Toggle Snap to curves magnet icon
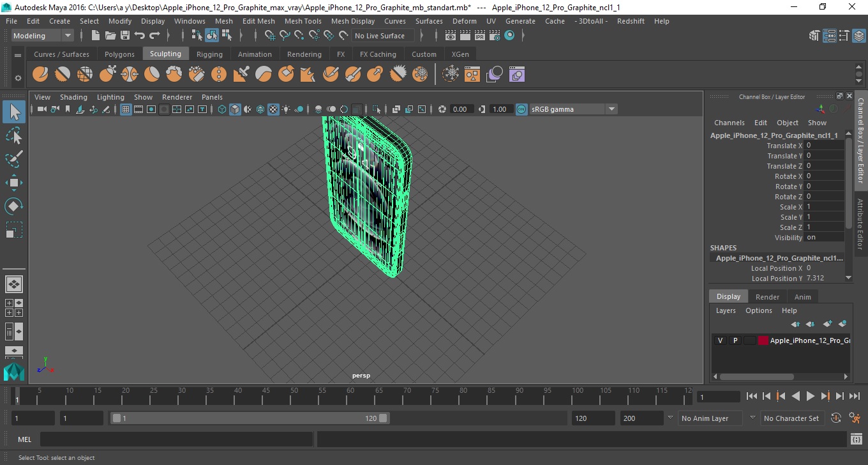 [285, 36]
